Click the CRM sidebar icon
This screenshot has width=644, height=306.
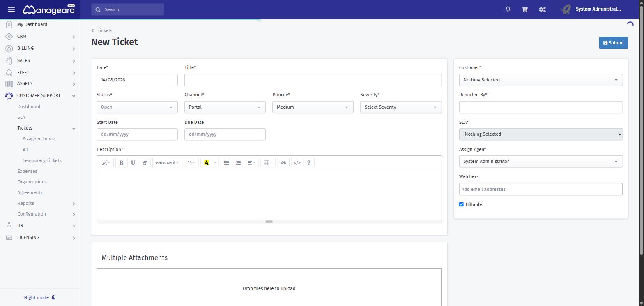pos(9,37)
